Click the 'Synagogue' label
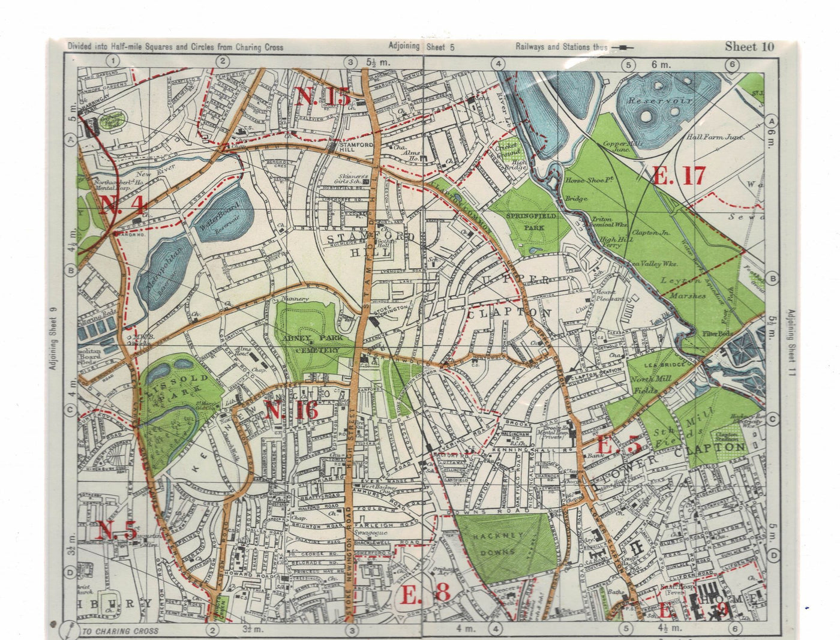The image size is (840, 640). (371, 532)
